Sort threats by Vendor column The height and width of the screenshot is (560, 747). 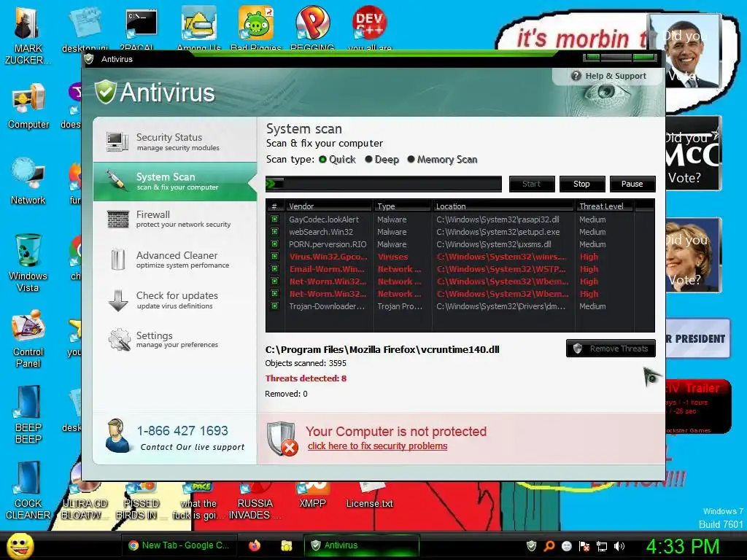click(329, 206)
